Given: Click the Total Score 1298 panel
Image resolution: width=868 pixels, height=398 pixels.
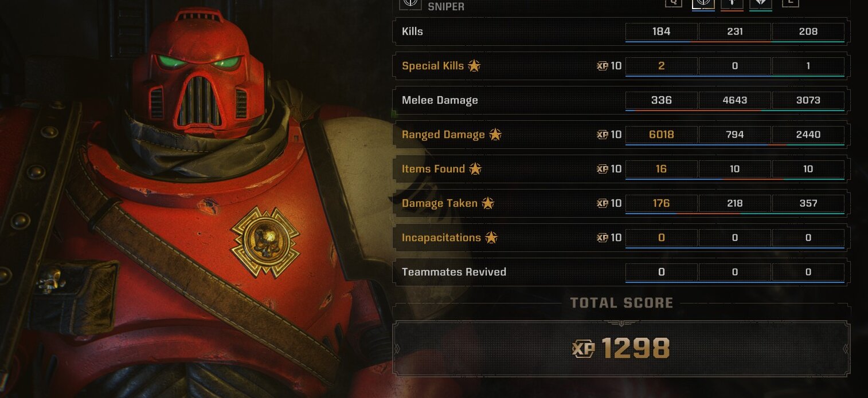Looking at the screenshot, I should pos(621,348).
